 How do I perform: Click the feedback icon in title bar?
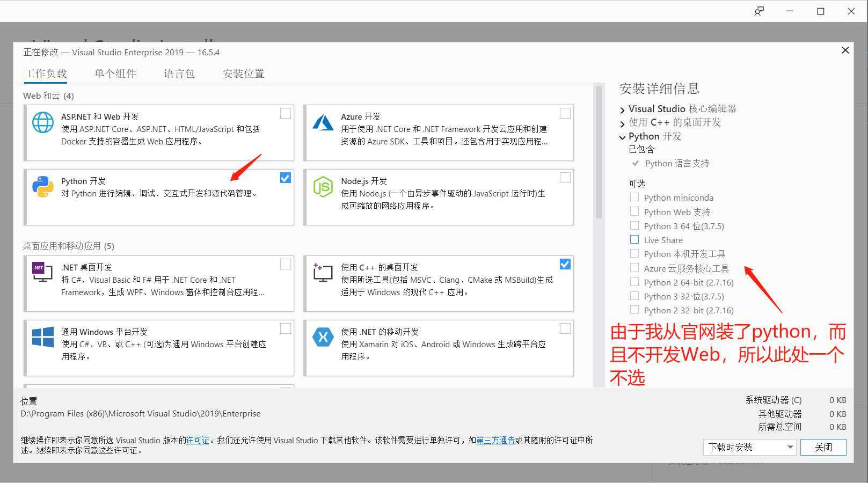tap(759, 11)
